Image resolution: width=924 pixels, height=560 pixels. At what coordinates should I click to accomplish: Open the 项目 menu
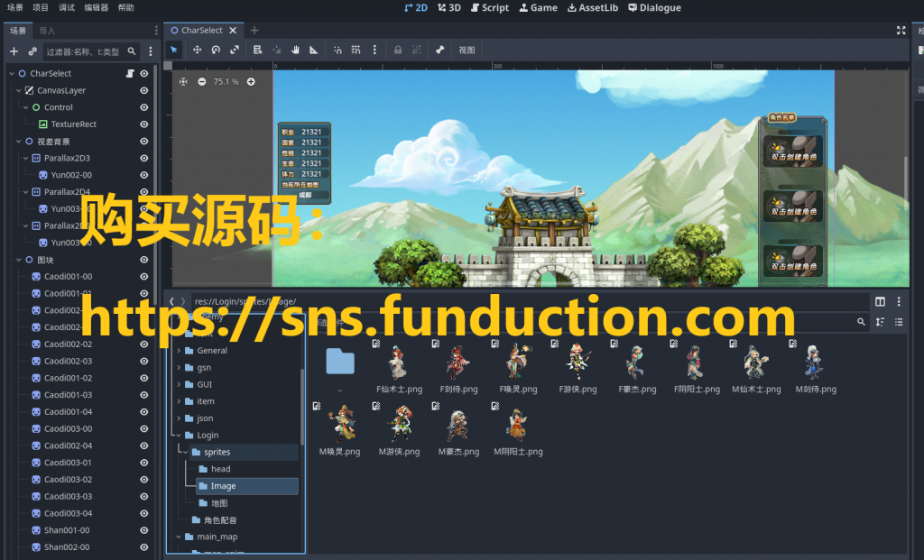(x=41, y=7)
